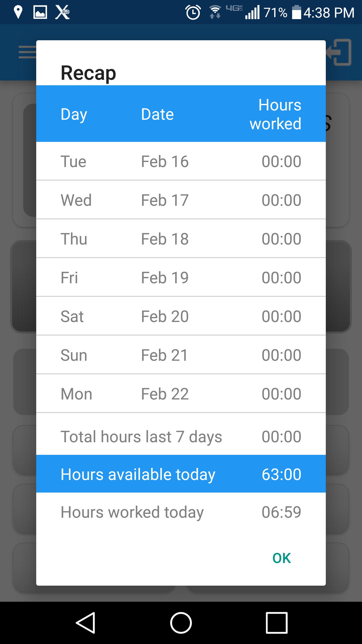
Task: Select the Wed Feb 17 row
Action: point(181,200)
